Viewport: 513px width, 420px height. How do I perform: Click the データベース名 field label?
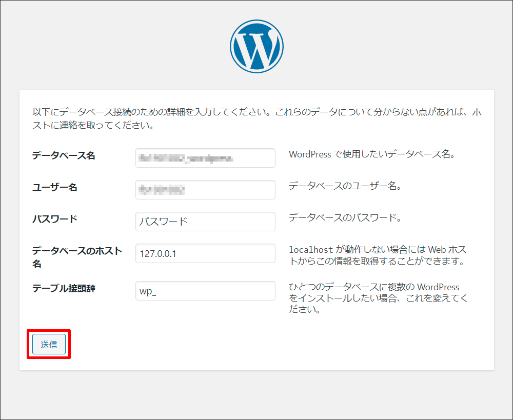[64, 155]
